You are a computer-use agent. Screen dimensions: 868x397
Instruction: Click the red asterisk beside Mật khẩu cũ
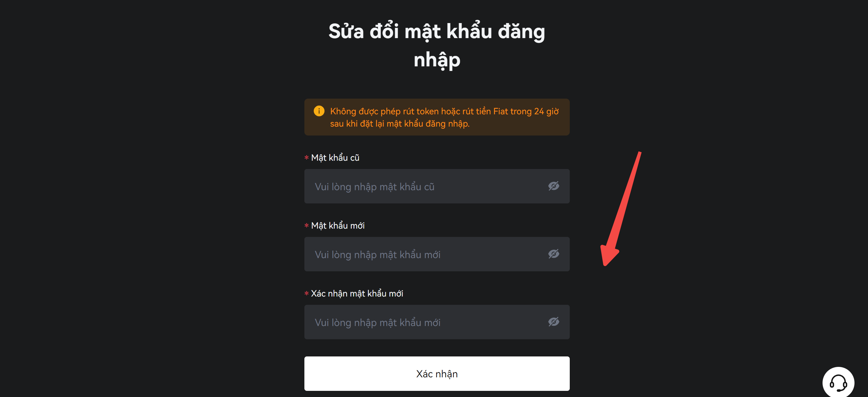[306, 157]
